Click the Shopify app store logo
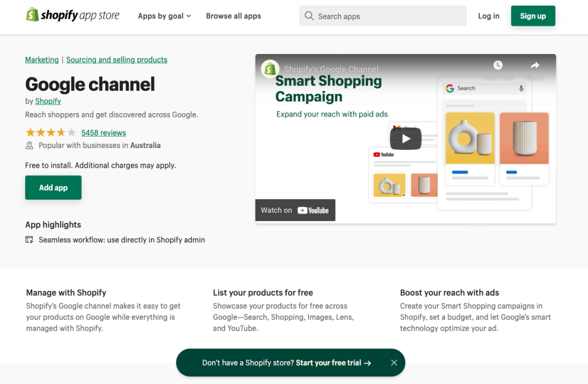 (x=72, y=15)
